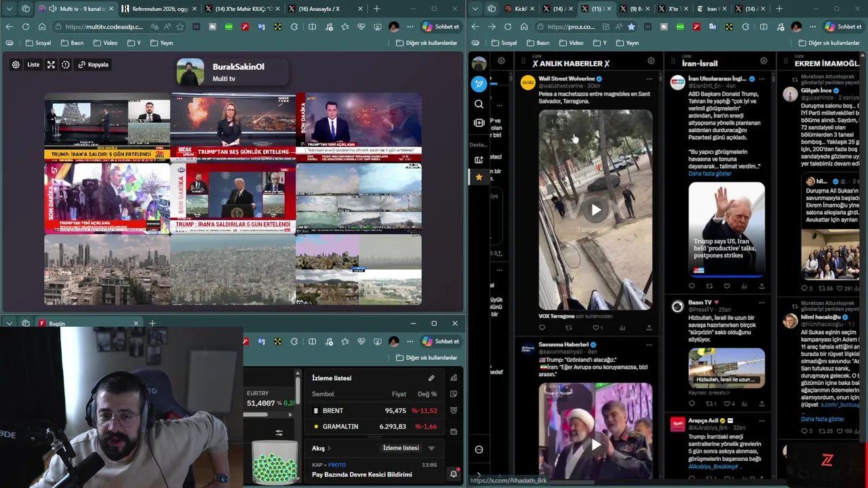The image size is (868, 488).
Task: Open Sosyal bookmarks folder in left browser
Action: point(39,43)
